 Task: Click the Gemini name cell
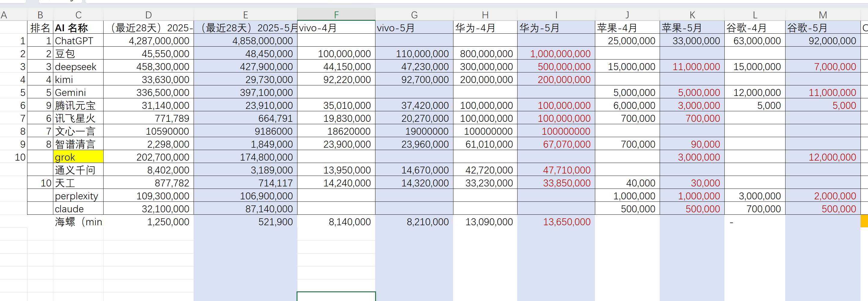click(78, 92)
